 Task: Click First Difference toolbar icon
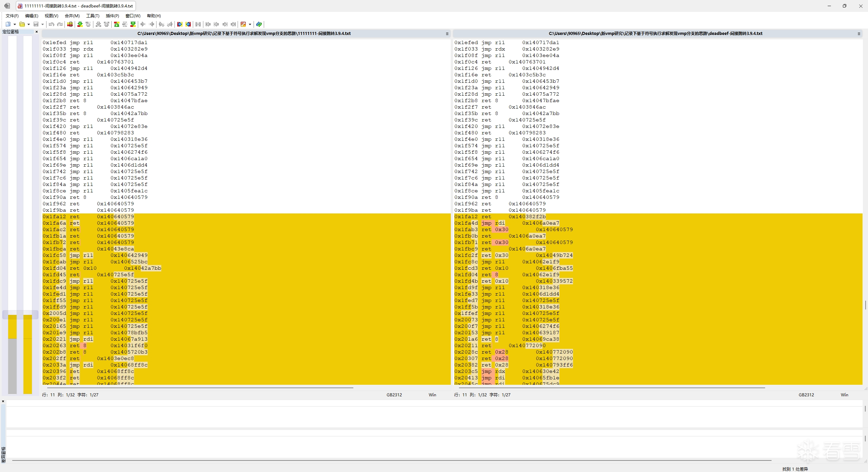[x=116, y=24]
